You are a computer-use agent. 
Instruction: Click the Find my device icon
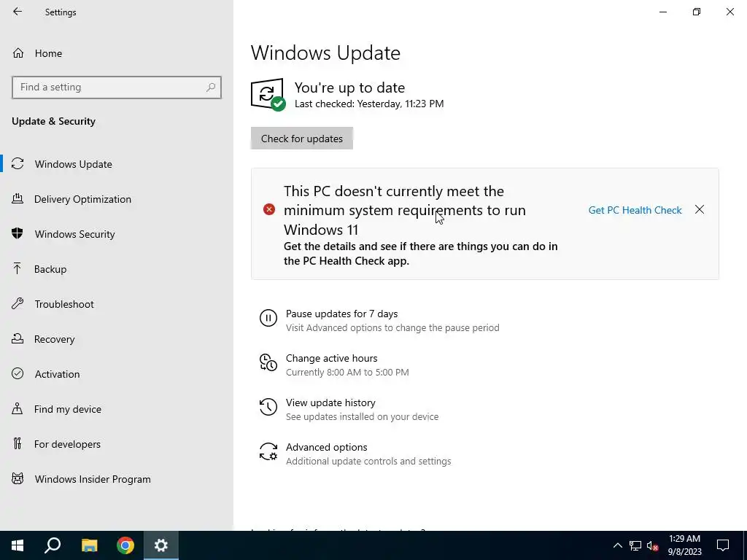pos(18,409)
